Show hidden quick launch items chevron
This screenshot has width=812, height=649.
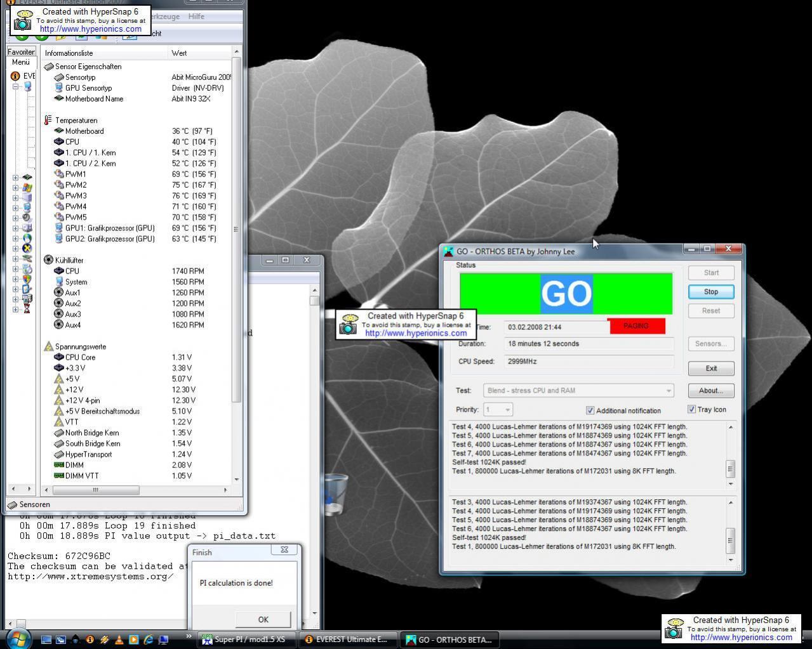coord(189,636)
